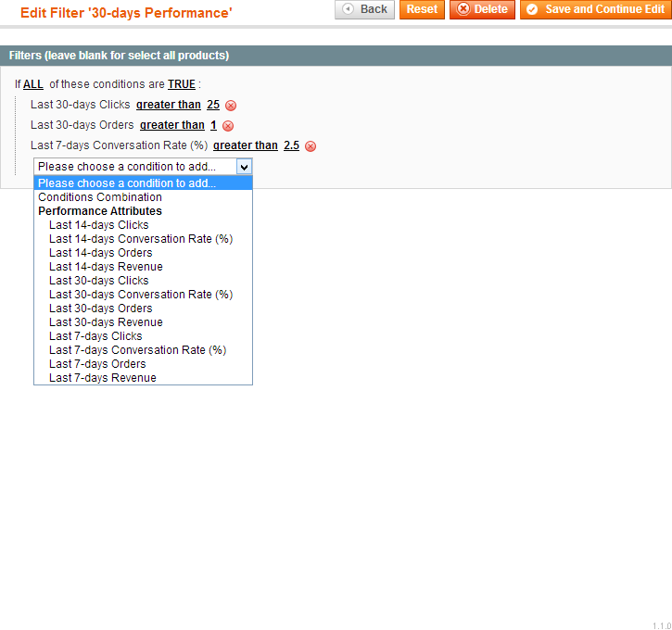This screenshot has width=672, height=630.
Task: Collapse the condition dropdown arrow
Action: pyautogui.click(x=245, y=167)
